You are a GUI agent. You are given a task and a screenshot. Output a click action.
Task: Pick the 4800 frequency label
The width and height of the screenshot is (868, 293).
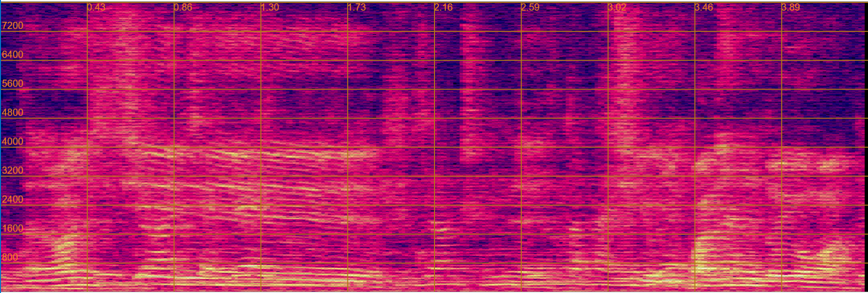13,112
